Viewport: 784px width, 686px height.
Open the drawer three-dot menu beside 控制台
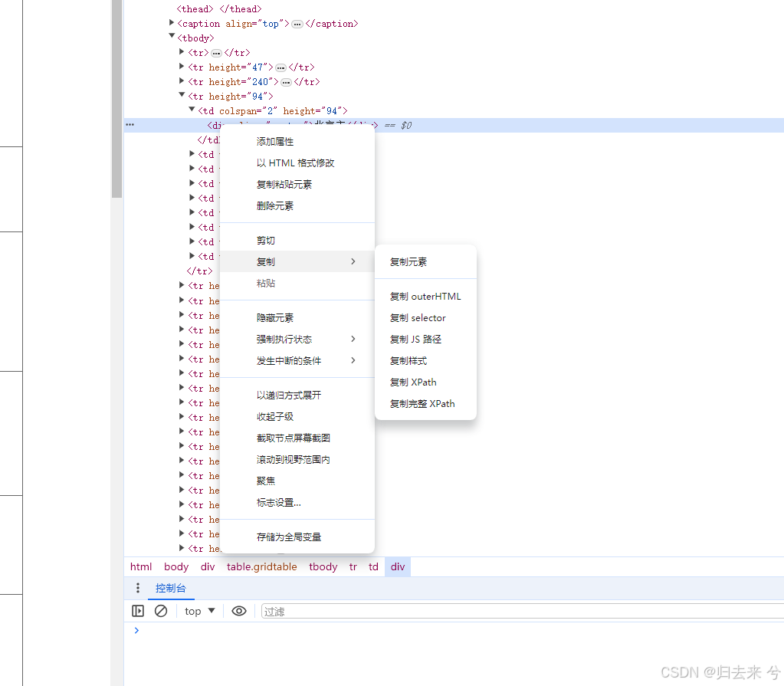[x=138, y=588]
